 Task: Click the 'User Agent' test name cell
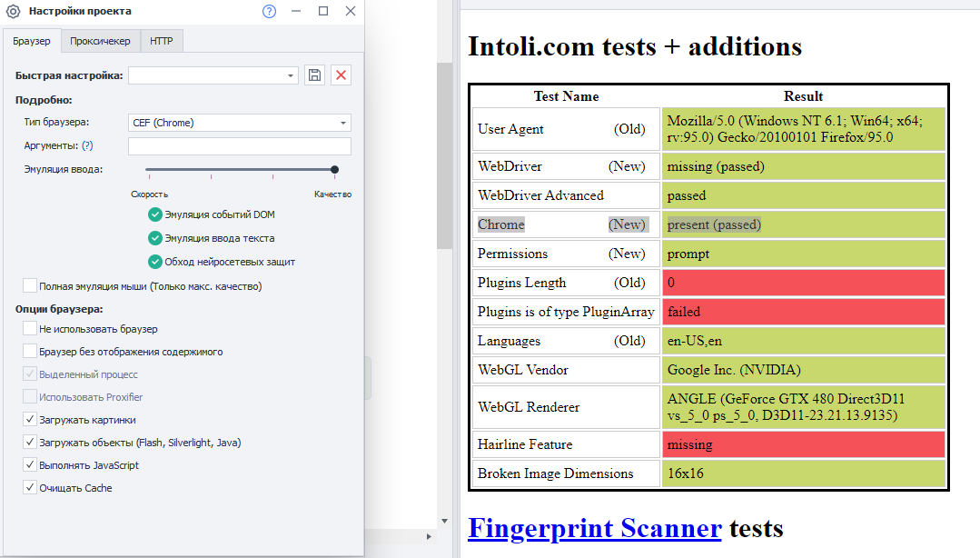pos(566,129)
